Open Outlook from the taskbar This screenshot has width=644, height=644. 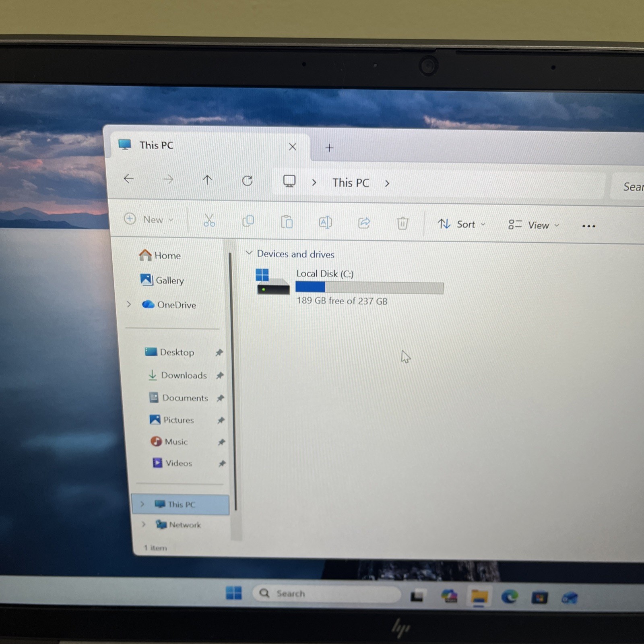[x=570, y=598]
